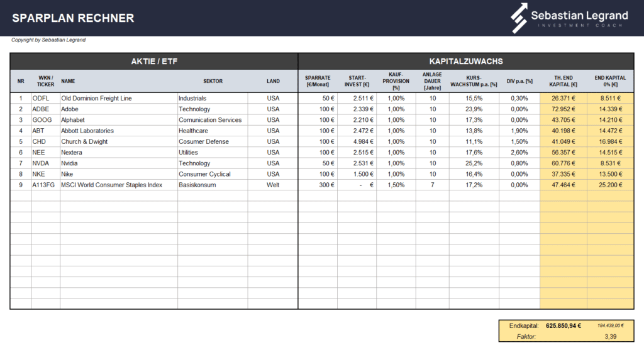The height and width of the screenshot is (350, 644).
Task: Select the WKN / TICKER column header
Action: point(45,81)
